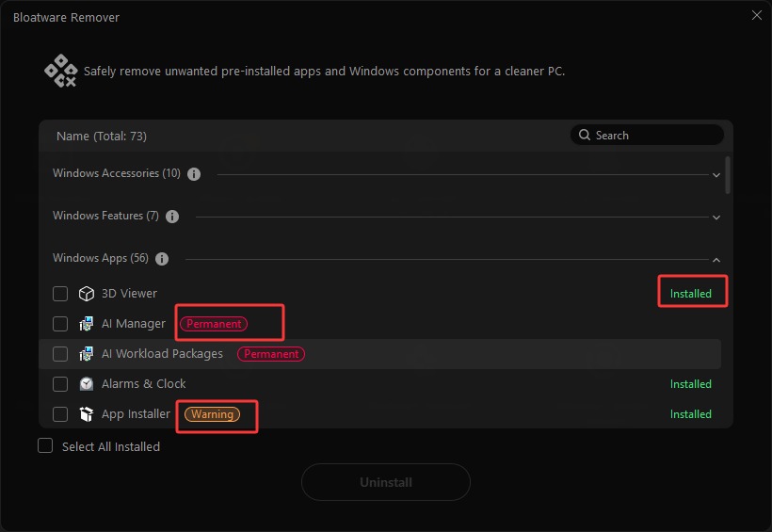The height and width of the screenshot is (532, 772).
Task: Click the Windows Apps (56) heading
Action: 101,258
